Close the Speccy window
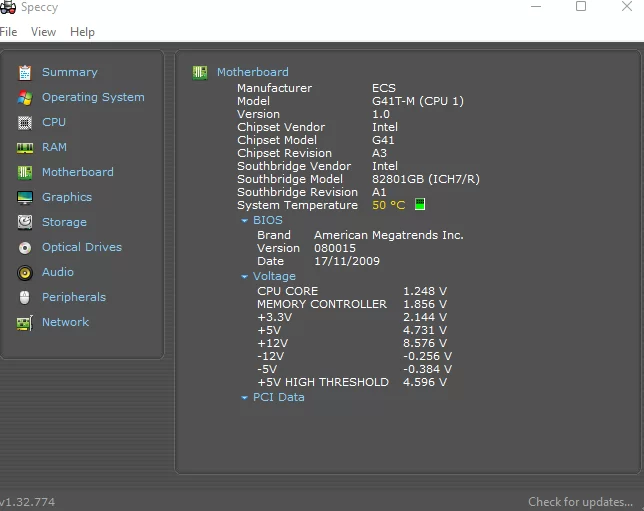Screen dimensions: 644x511 click(x=627, y=6)
